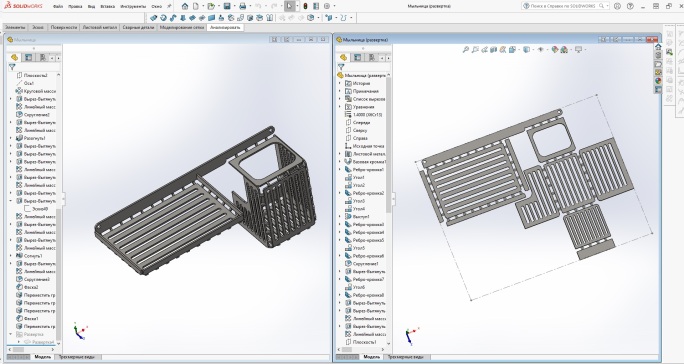The height and width of the screenshot is (364, 684).
Task: Expand the Развертка node in the left tree
Action: coord(10,334)
